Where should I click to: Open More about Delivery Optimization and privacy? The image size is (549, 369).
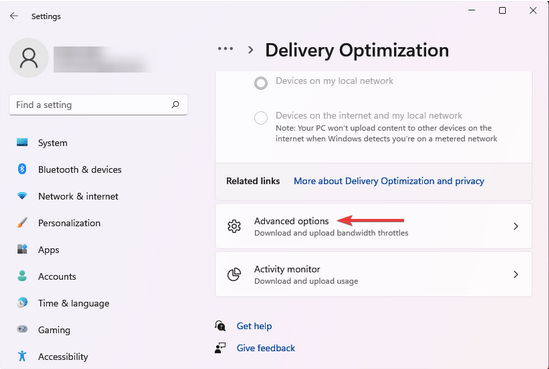pos(389,181)
